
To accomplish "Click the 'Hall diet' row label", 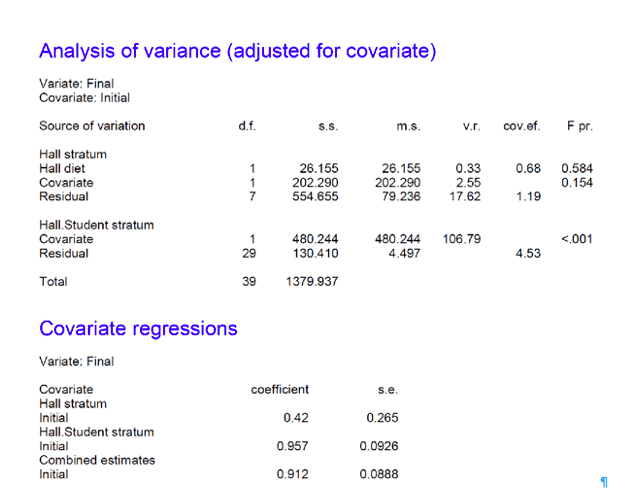I will pyautogui.click(x=62, y=169).
